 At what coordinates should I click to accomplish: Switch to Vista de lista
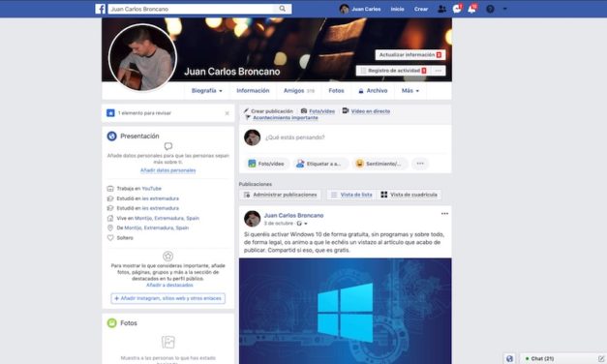tap(351, 195)
